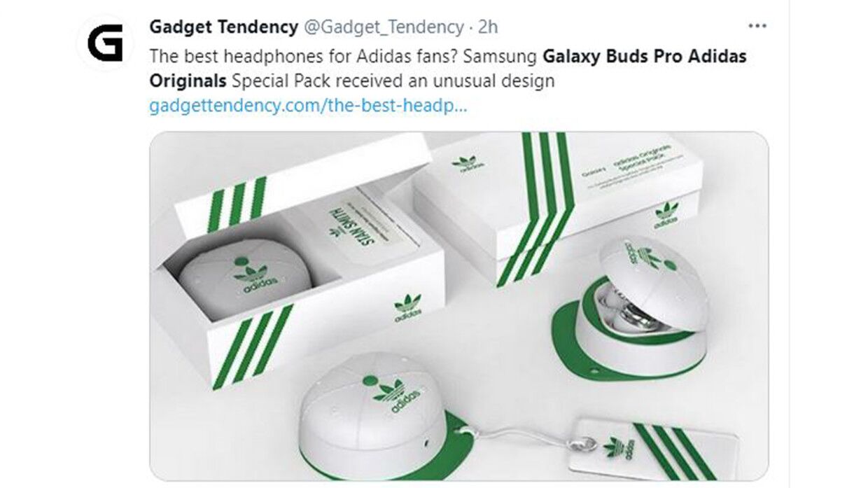Click the Gadget Tendency G avatar
868x488 pixels.
(x=105, y=43)
